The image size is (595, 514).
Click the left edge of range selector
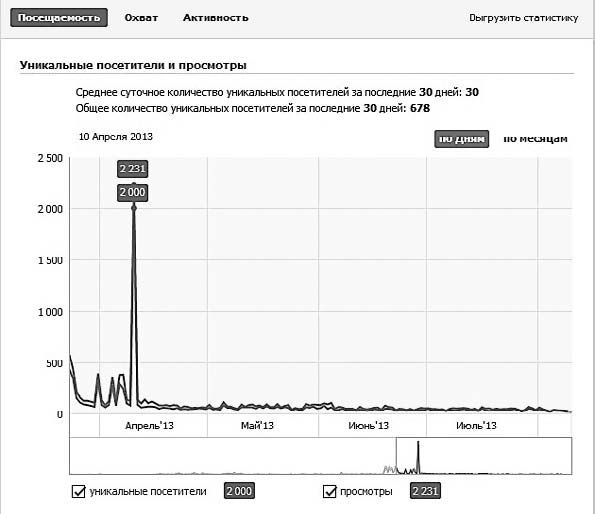coord(396,456)
